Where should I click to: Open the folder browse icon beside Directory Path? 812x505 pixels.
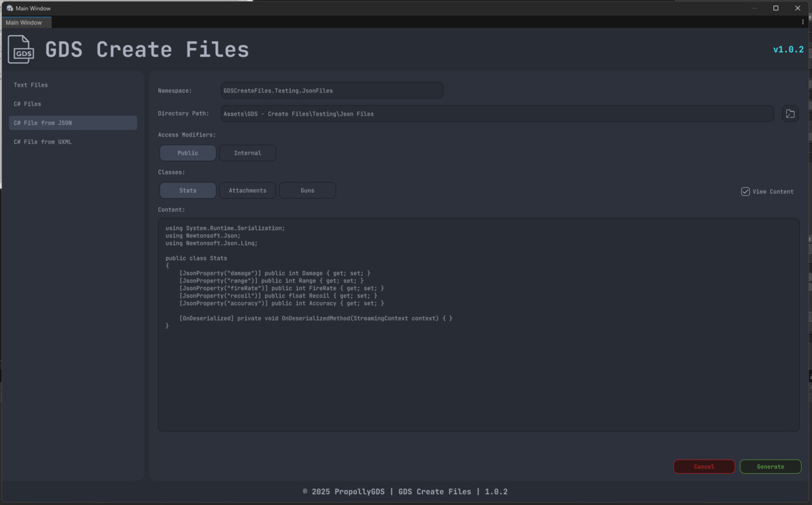pyautogui.click(x=790, y=114)
